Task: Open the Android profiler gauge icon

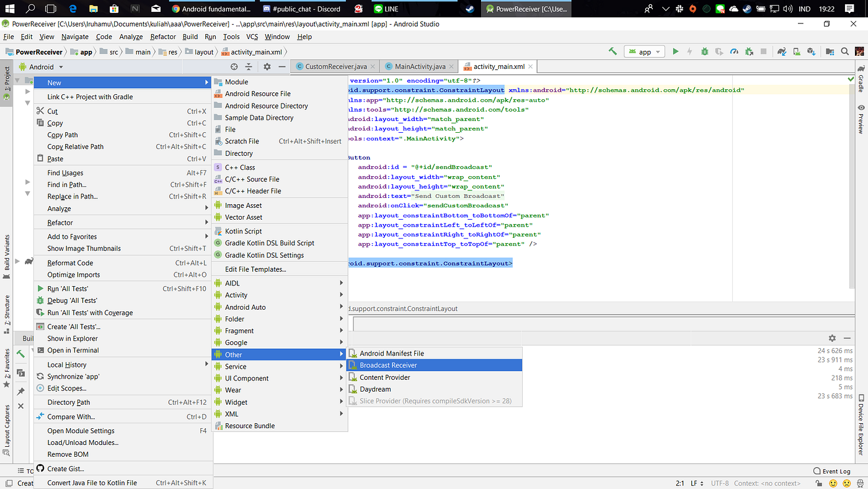Action: click(735, 52)
